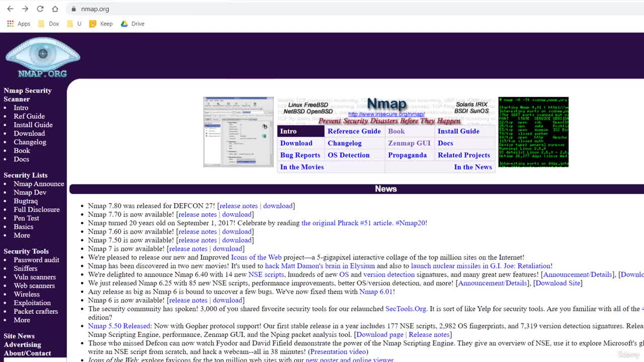
Task: Open the Zenmap GUI screenshot thumbnail
Action: click(x=238, y=132)
